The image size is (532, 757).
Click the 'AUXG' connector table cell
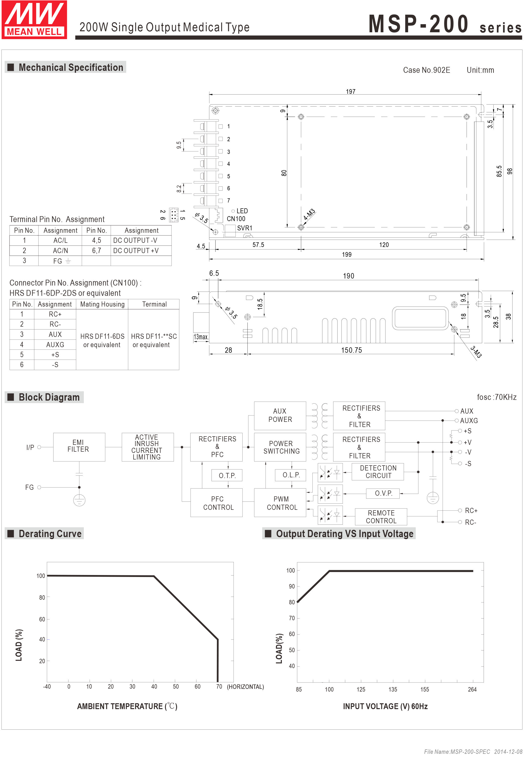(55, 344)
